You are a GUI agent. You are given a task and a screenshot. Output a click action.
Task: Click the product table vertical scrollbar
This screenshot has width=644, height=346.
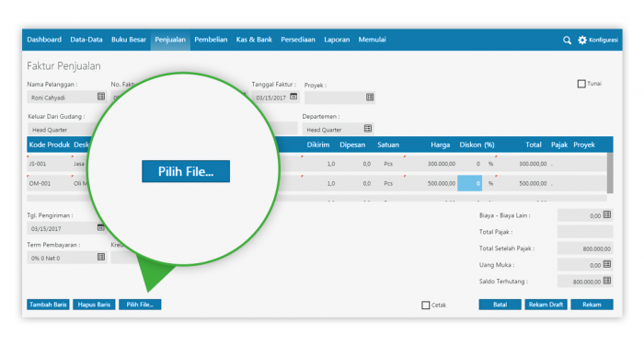point(610,173)
